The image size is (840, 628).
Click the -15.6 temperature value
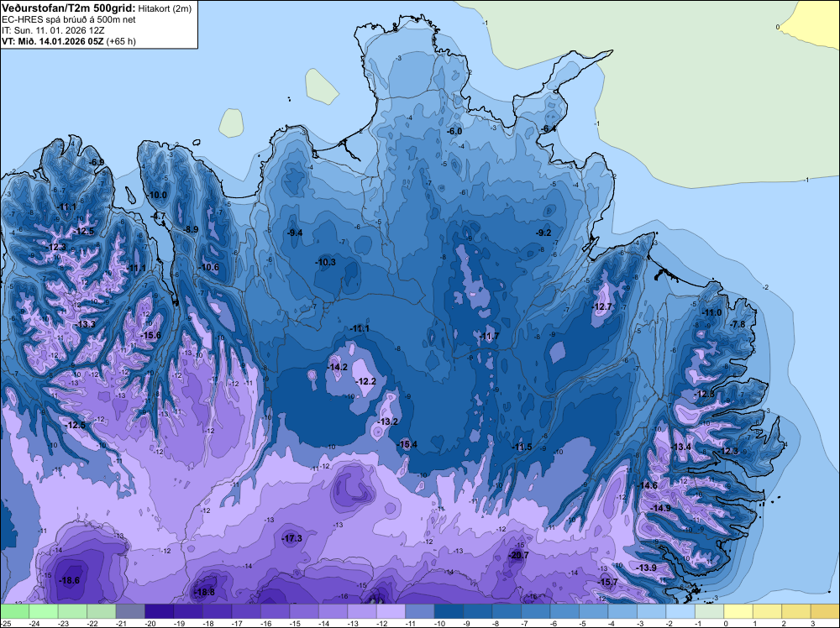click(151, 335)
